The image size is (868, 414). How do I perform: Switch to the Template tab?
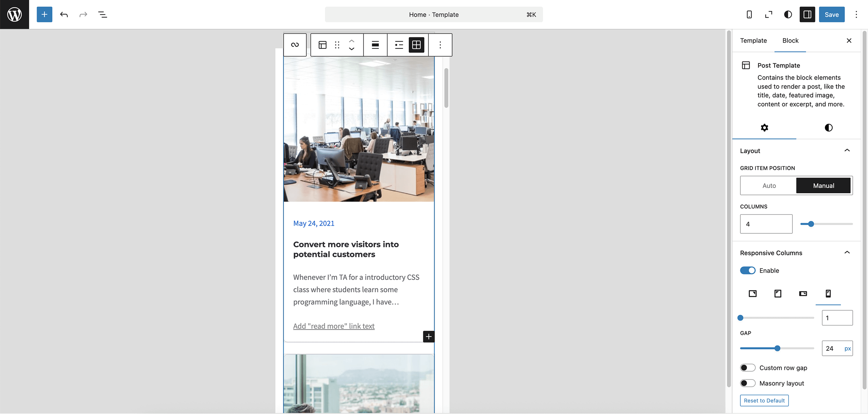click(753, 40)
